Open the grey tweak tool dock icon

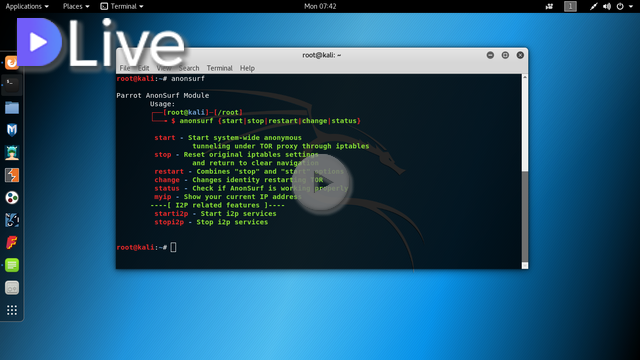pyautogui.click(x=12, y=288)
